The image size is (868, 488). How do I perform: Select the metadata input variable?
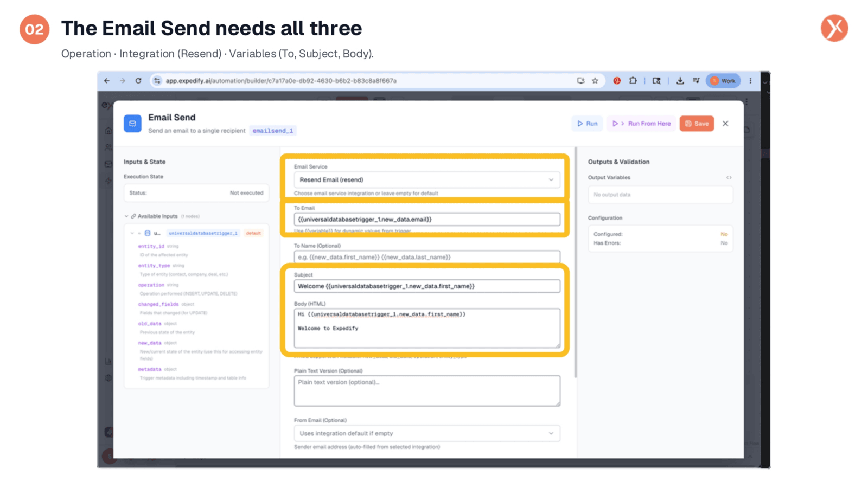150,369
